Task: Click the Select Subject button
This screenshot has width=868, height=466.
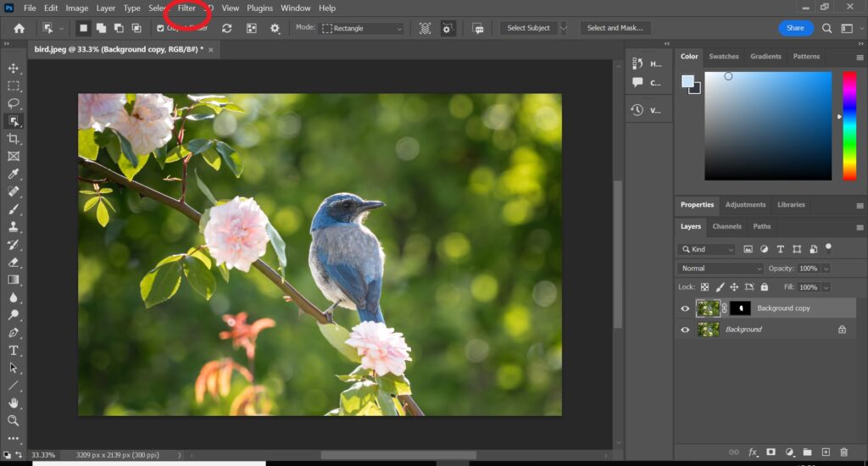Action: (x=528, y=28)
